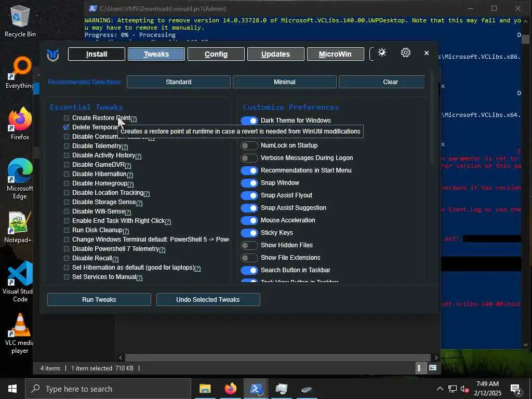Toggle Dark Theme for Windows switch
532x399 pixels.
(249, 121)
